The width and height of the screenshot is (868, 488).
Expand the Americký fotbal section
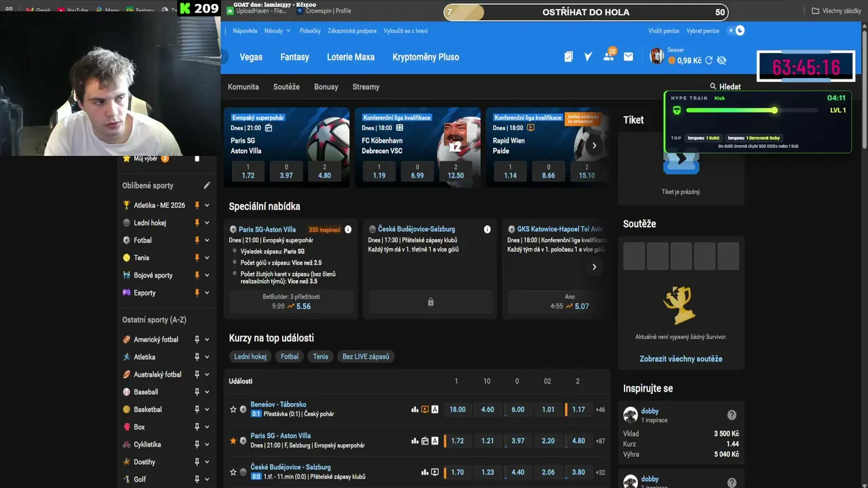click(x=207, y=340)
